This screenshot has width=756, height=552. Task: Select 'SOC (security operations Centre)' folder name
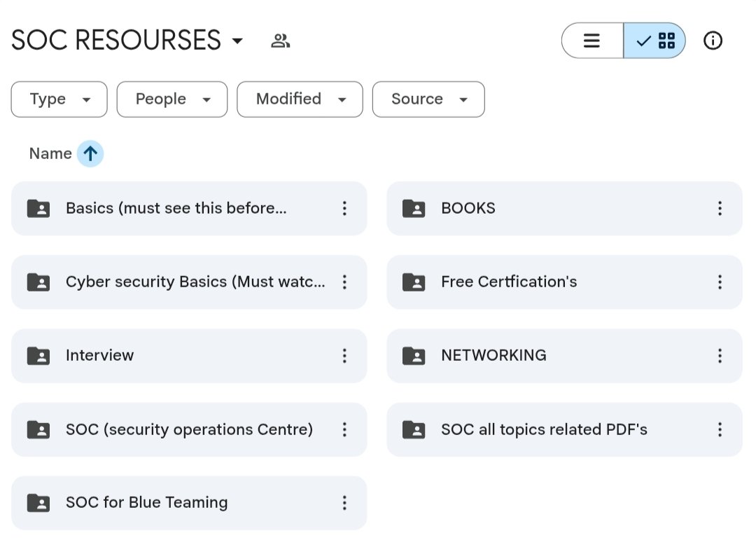[190, 430]
